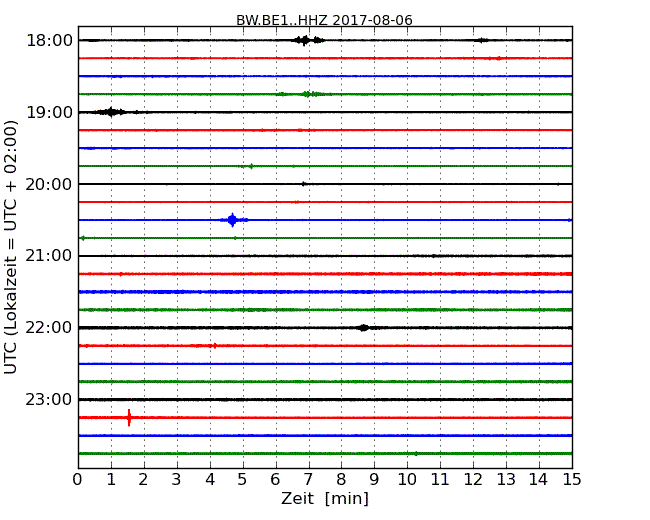Pick the blue 20:30 trace event near minute 4.7
This screenshot has width=650, height=520.
[x=233, y=220]
